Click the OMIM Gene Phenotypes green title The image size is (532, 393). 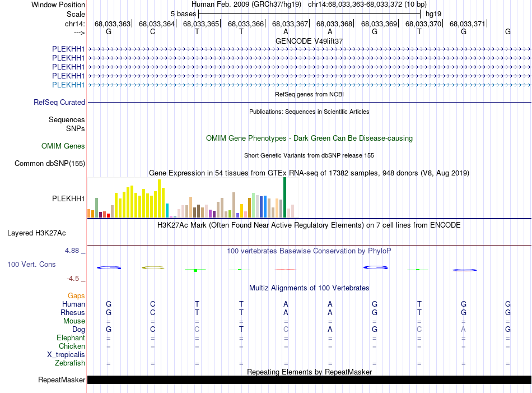point(309,138)
